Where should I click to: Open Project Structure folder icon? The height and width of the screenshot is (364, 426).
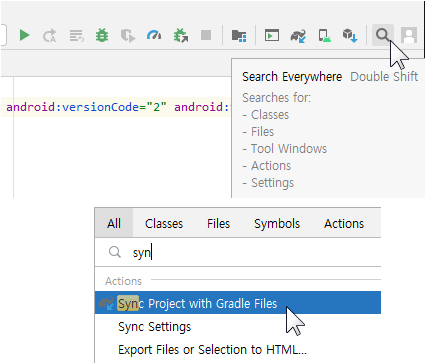239,35
